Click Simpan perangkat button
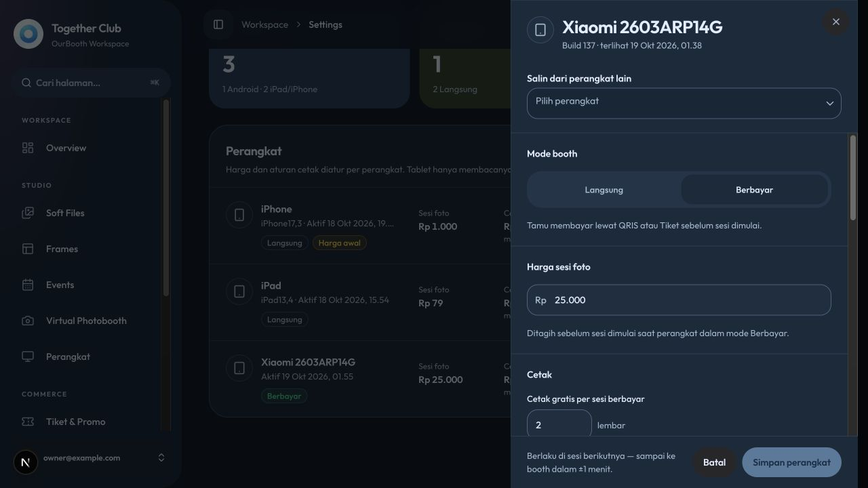This screenshot has height=488, width=868. click(x=792, y=462)
